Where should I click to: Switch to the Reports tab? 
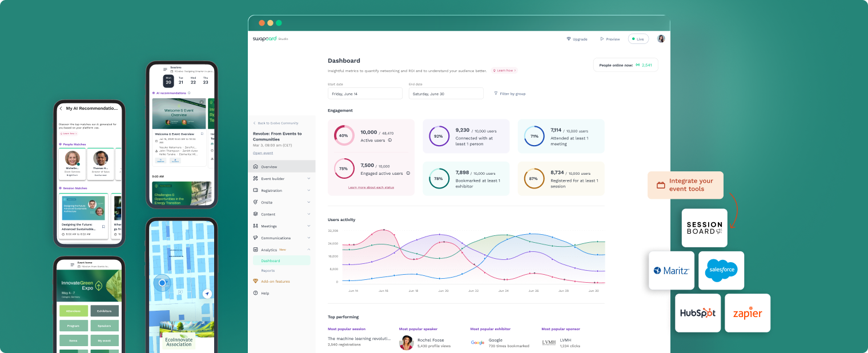pyautogui.click(x=268, y=271)
